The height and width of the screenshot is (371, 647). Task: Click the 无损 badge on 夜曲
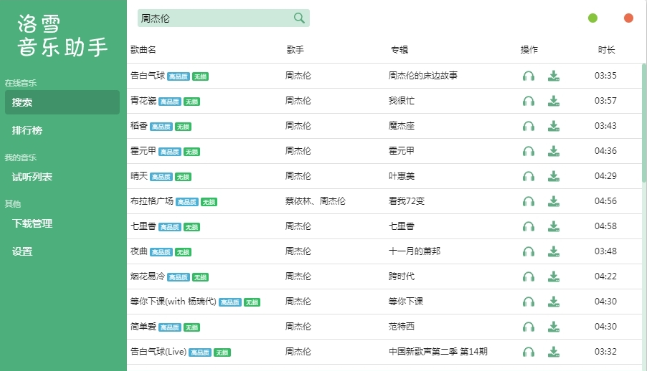tap(183, 252)
